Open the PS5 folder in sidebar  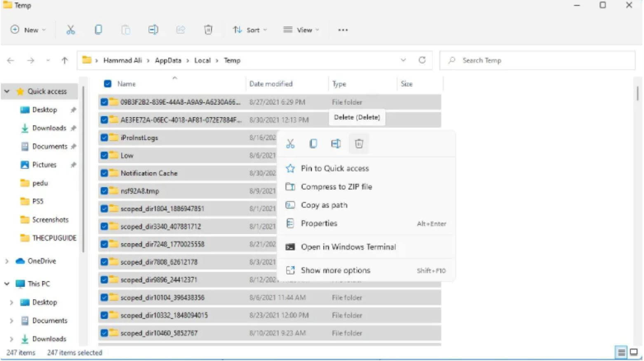[38, 201]
